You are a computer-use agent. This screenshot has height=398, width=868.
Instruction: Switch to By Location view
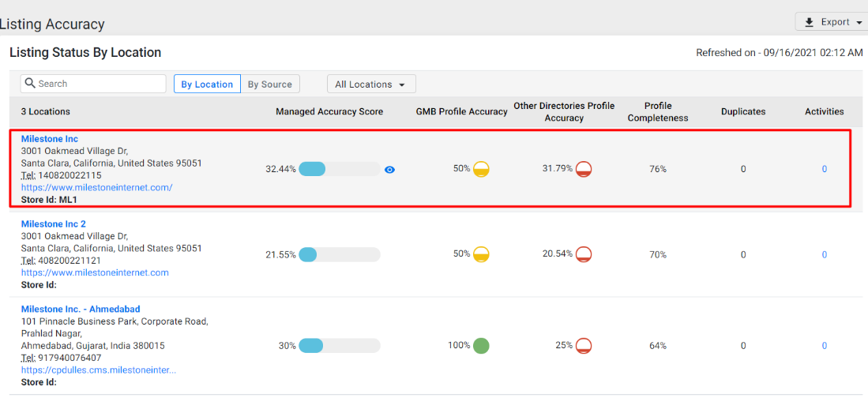click(207, 84)
